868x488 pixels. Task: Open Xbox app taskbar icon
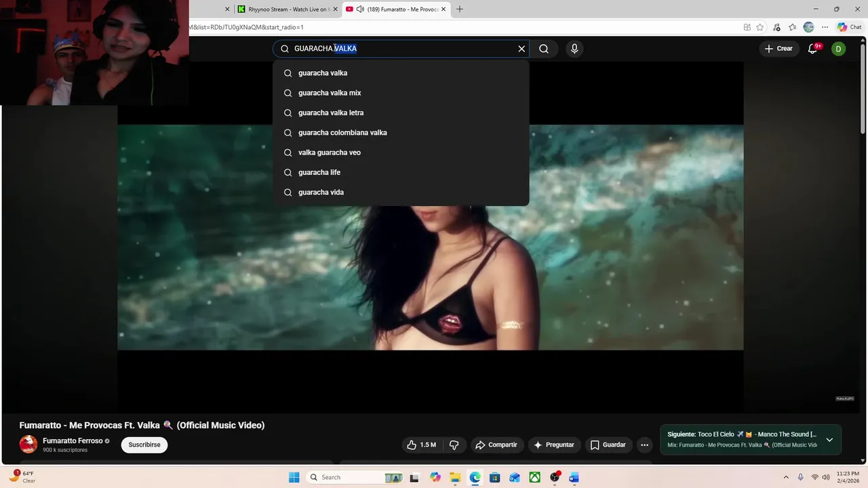[x=535, y=477]
